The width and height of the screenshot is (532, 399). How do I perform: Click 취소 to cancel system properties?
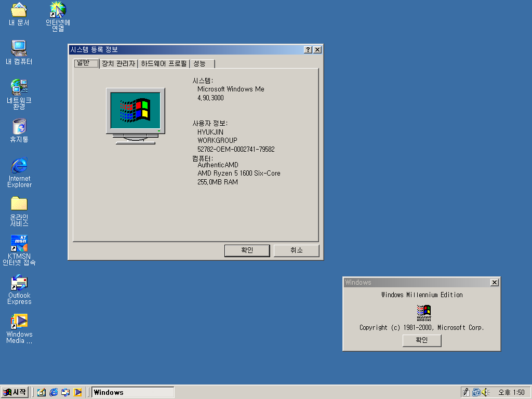(x=296, y=250)
